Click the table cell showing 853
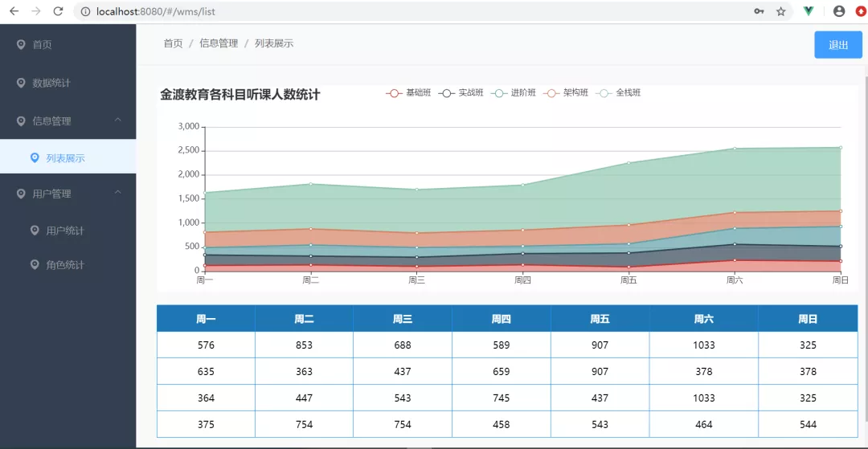The width and height of the screenshot is (868, 449). (x=304, y=345)
